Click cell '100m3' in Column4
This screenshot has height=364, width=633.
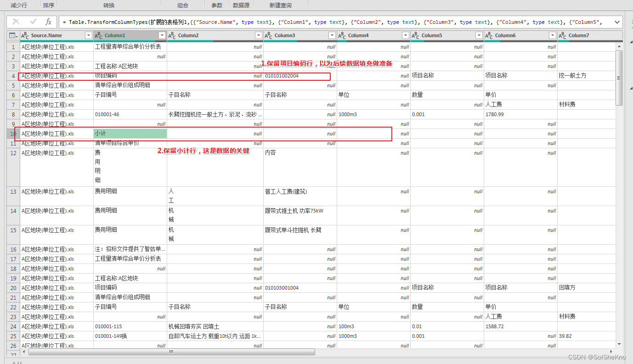(373, 326)
